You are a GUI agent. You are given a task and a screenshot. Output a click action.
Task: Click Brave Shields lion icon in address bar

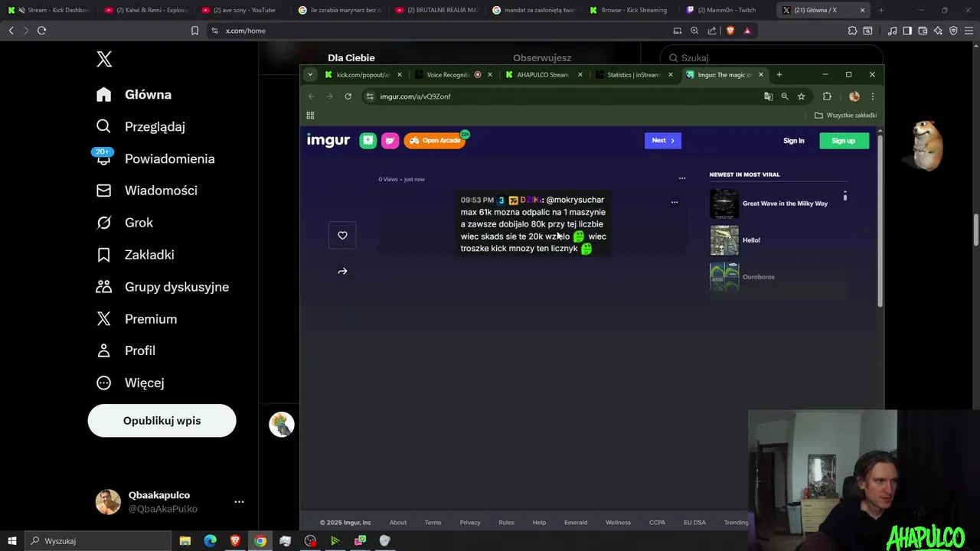point(730,31)
